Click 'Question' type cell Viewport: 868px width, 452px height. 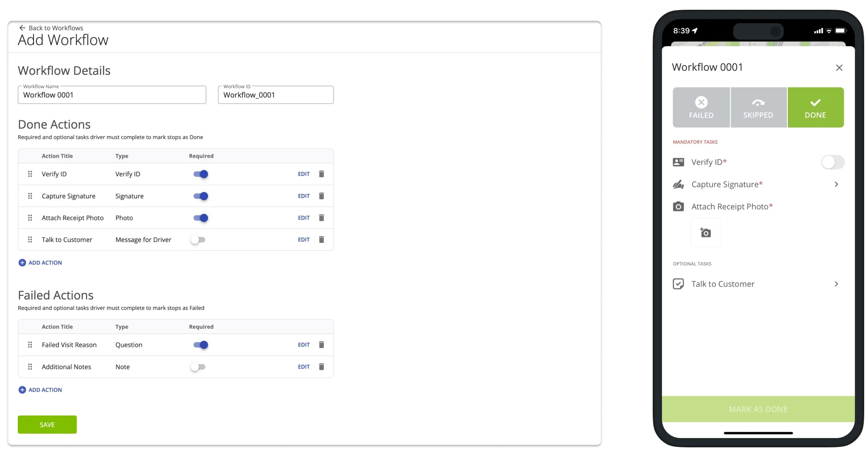tap(129, 345)
